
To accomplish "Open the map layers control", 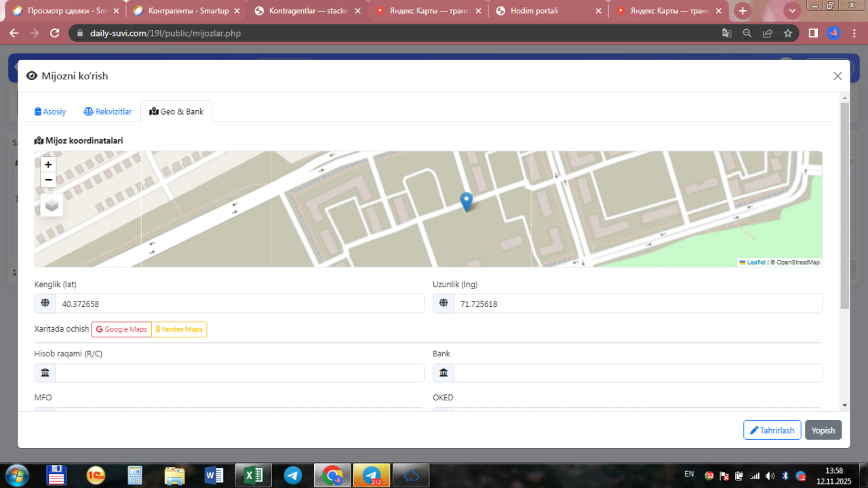I will click(52, 204).
